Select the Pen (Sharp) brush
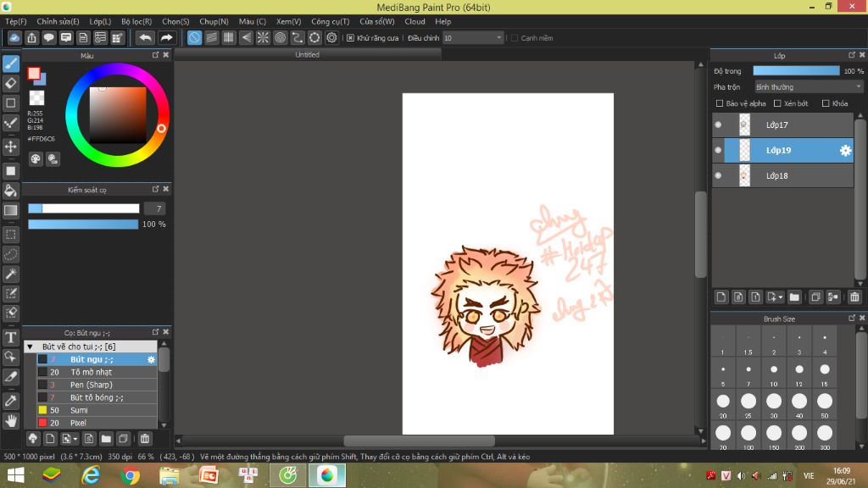 (x=97, y=385)
